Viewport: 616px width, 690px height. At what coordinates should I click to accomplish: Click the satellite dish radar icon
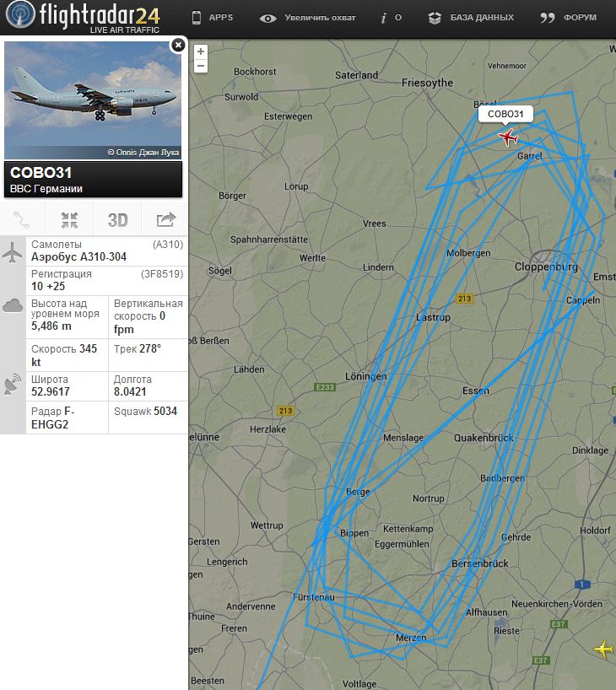click(13, 384)
